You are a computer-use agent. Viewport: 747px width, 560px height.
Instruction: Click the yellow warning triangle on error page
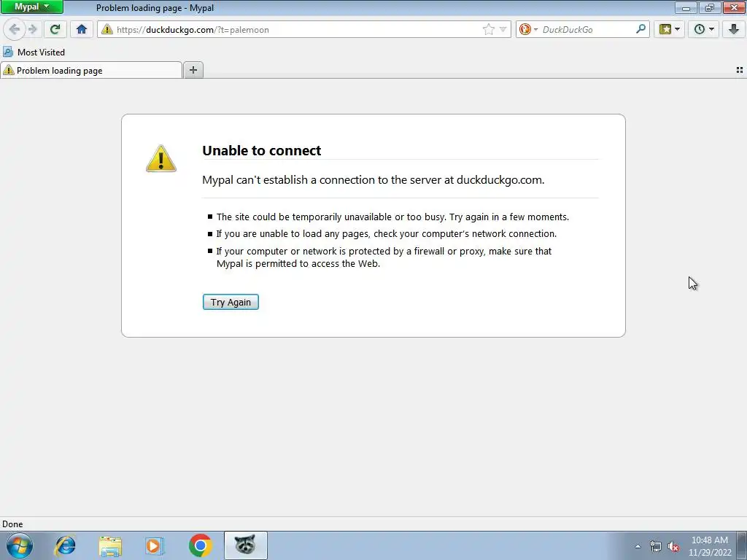click(161, 158)
